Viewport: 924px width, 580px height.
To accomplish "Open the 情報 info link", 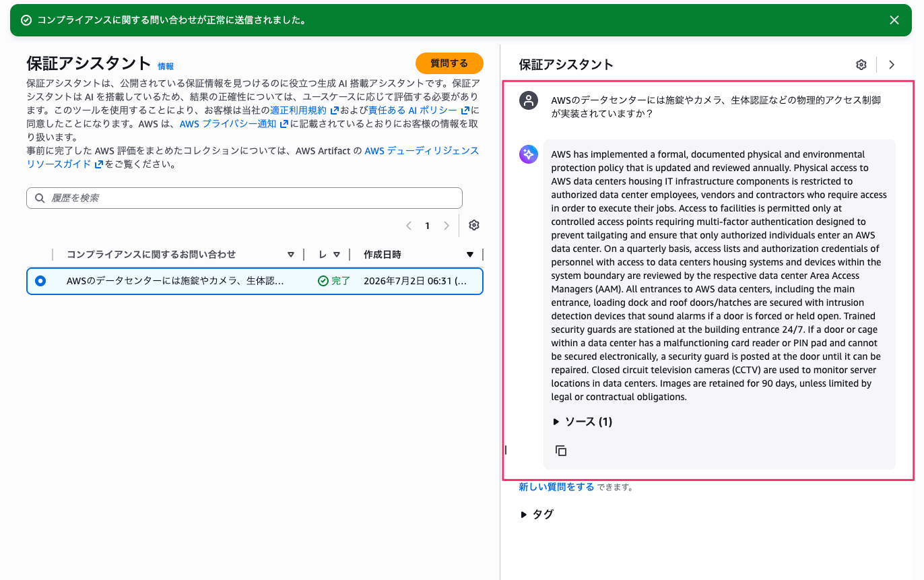I will click(166, 66).
